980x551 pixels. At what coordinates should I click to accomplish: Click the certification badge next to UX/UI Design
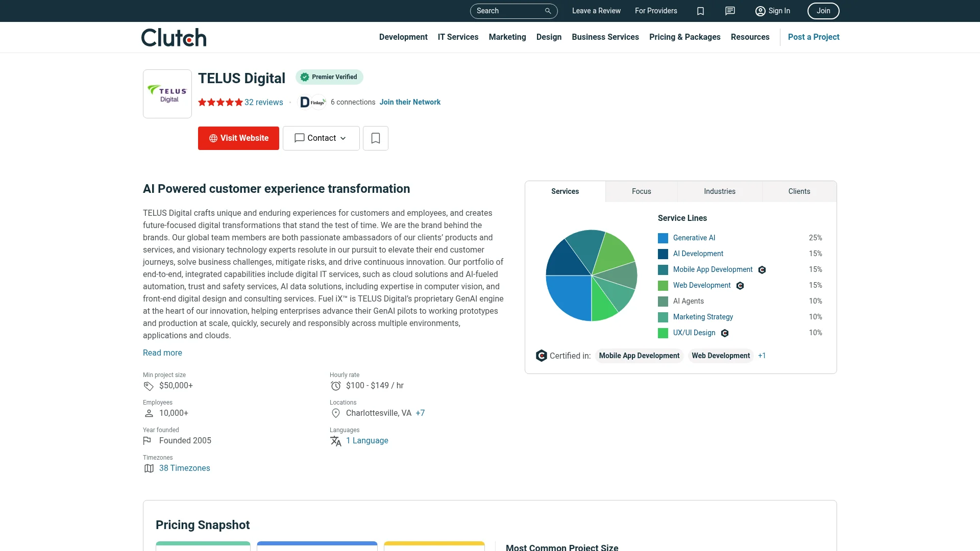click(x=725, y=333)
